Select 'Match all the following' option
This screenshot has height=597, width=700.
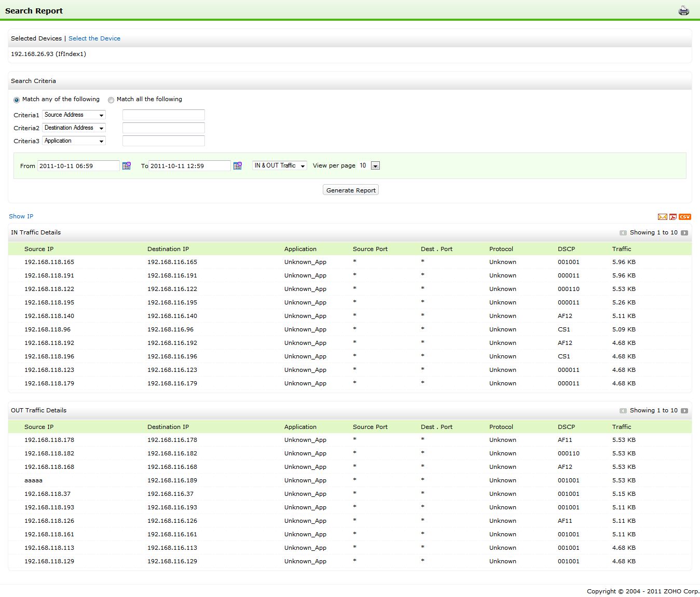click(x=111, y=100)
